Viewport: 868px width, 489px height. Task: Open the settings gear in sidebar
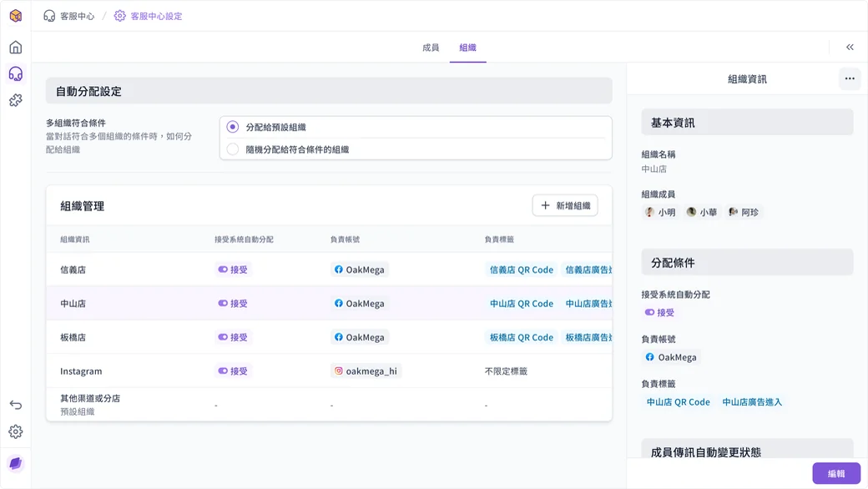pyautogui.click(x=16, y=431)
